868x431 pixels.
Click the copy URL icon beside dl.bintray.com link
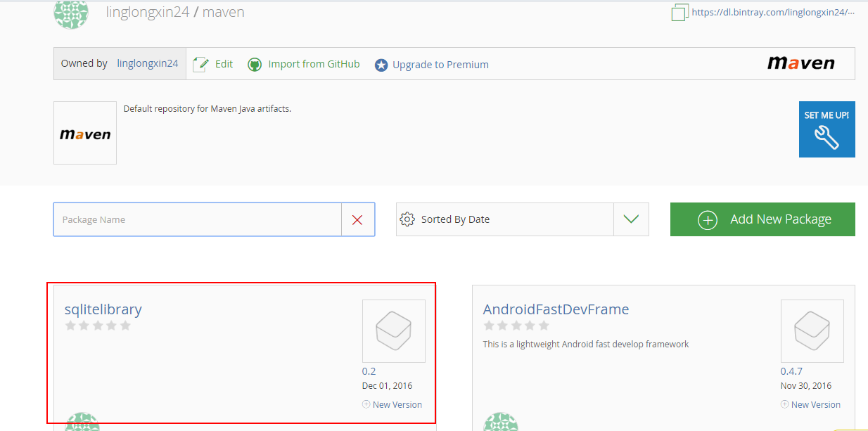coord(679,13)
